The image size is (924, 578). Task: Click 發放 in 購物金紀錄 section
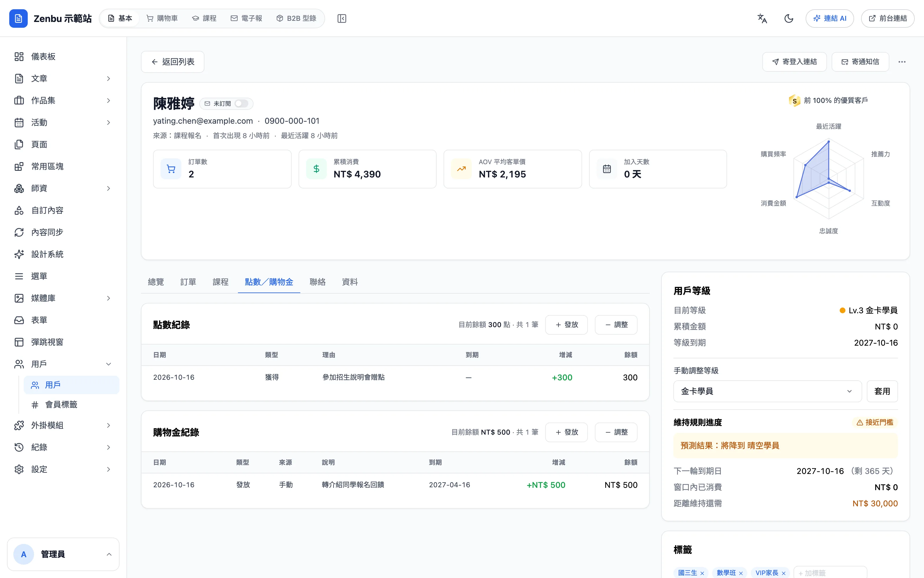[566, 432]
